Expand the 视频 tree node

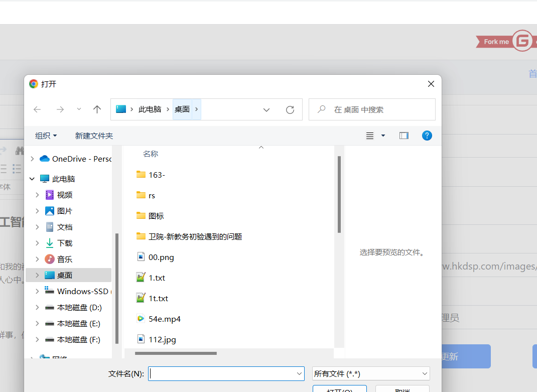pyautogui.click(x=37, y=195)
